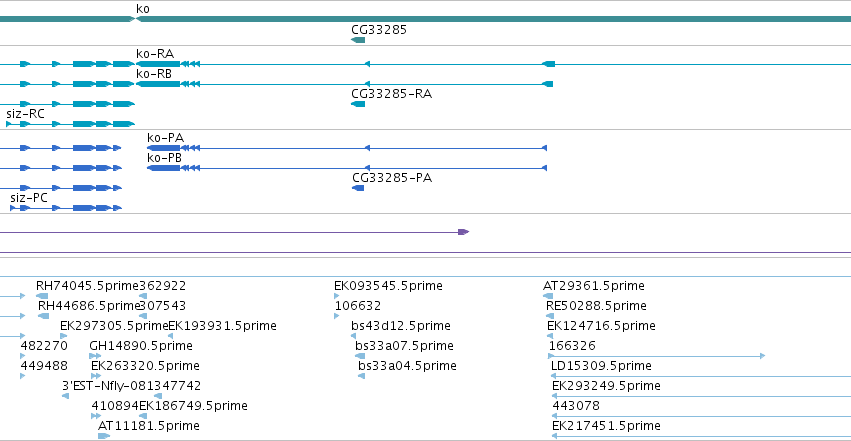This screenshot has width=851, height=441.
Task: Click the bs43d12.5prime EST label
Action: pyautogui.click(x=401, y=325)
